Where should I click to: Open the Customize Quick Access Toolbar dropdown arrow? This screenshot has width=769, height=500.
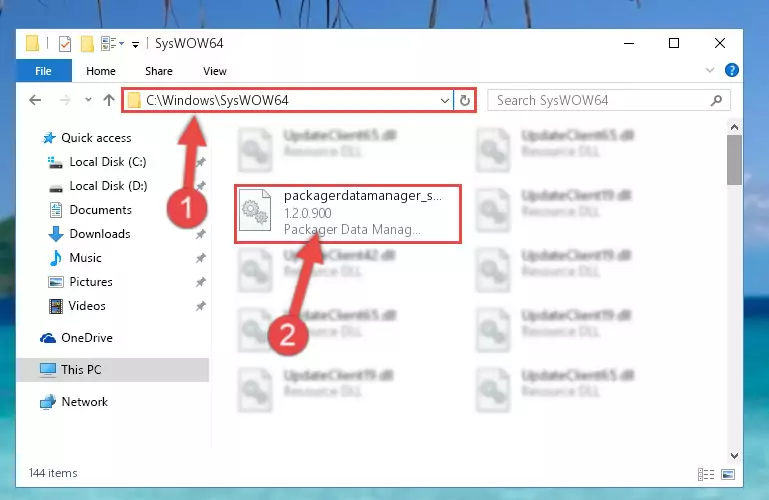coord(135,45)
